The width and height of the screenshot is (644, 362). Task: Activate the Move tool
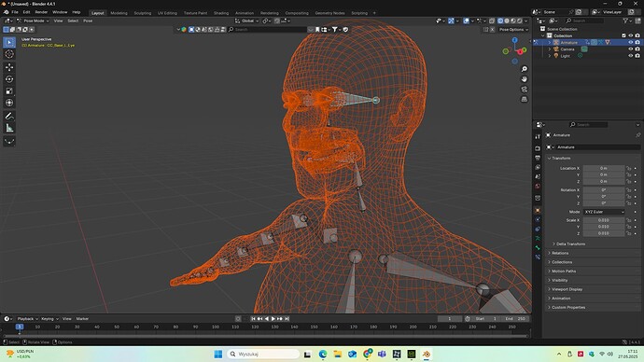tap(9, 67)
